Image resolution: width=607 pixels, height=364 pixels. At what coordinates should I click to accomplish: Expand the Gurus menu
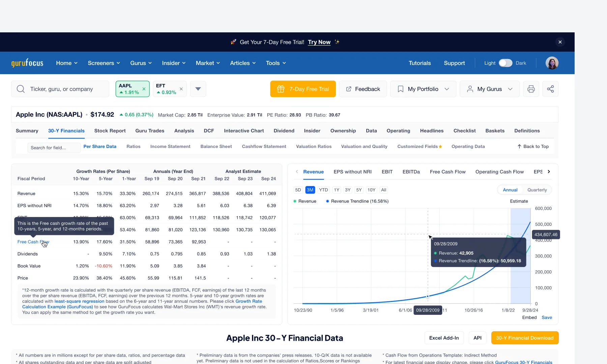coord(141,63)
